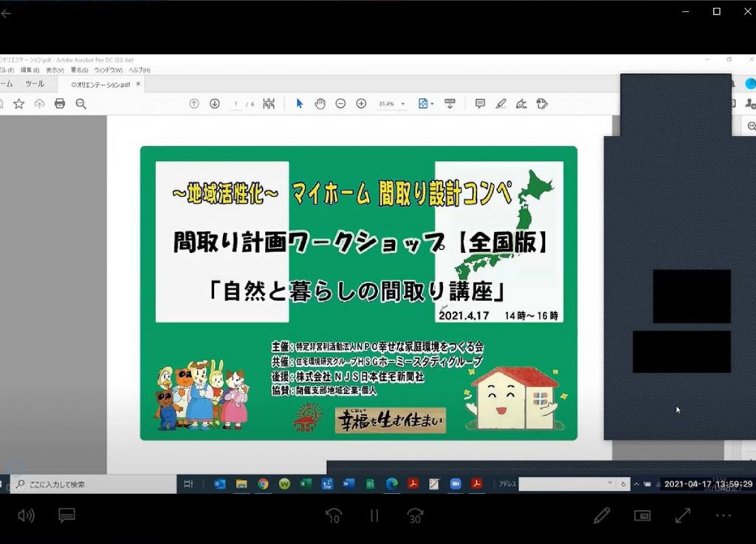The image size is (756, 544).
Task: Click the back arrow in the player window
Action: (x=6, y=13)
